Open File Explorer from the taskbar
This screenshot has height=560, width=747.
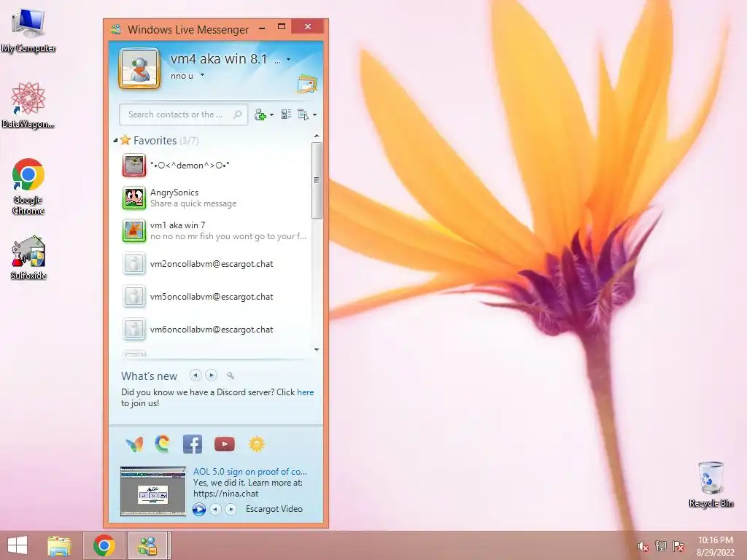tap(59, 545)
